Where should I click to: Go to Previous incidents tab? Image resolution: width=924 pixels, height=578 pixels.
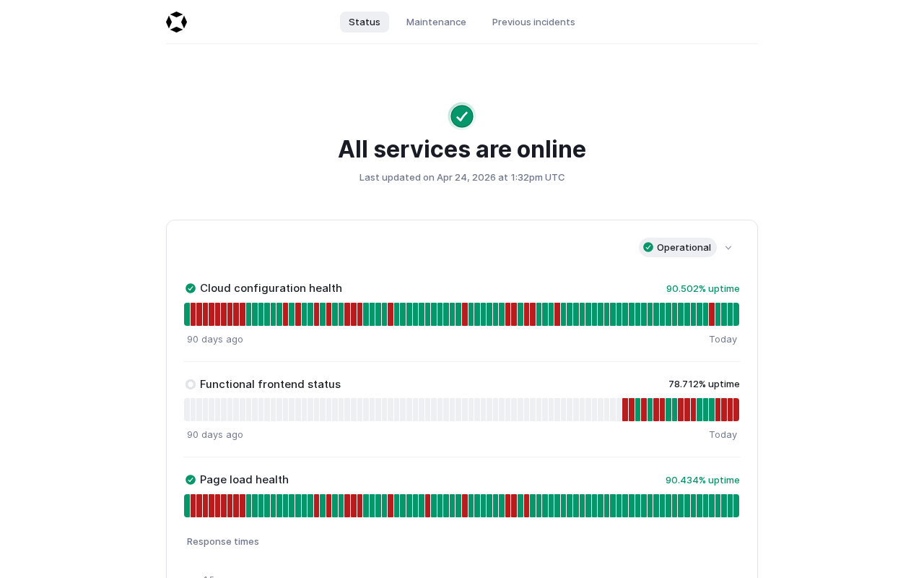point(533,22)
